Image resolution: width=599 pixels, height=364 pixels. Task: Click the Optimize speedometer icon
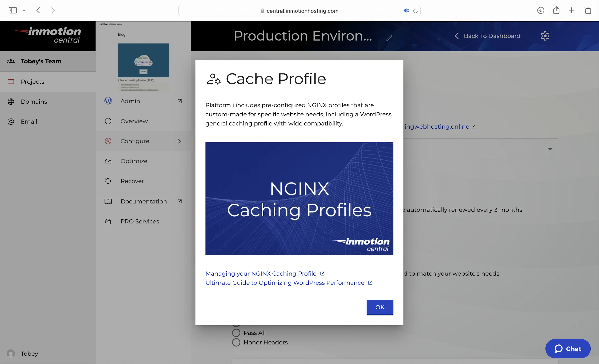click(x=108, y=161)
